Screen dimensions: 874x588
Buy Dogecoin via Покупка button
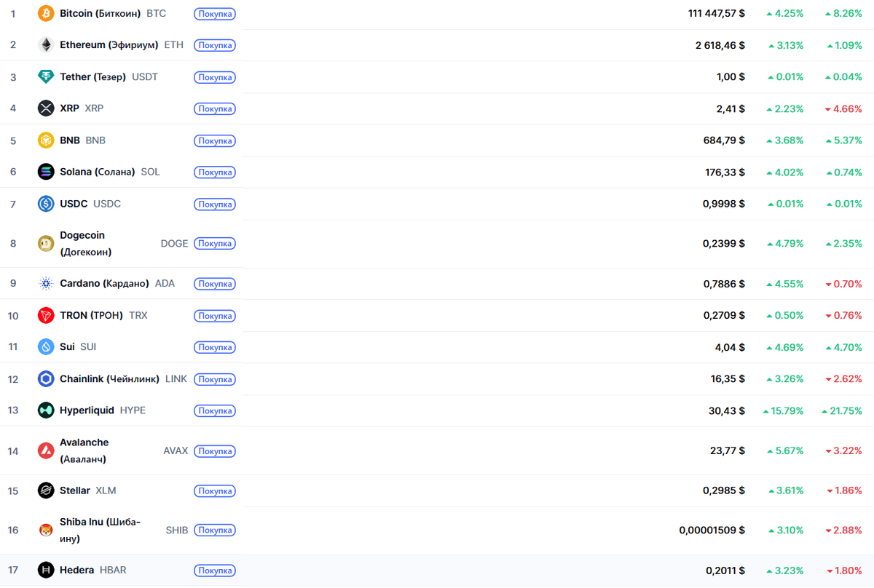[x=215, y=244]
